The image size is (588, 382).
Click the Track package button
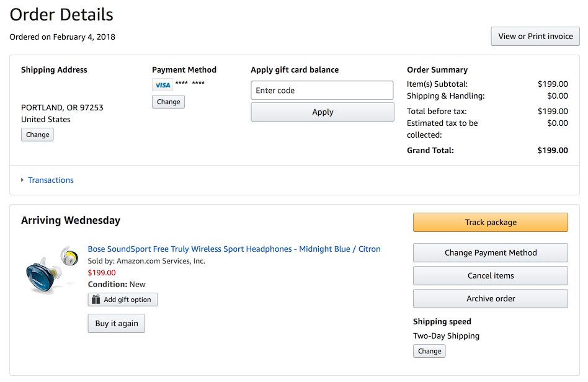pyautogui.click(x=491, y=222)
